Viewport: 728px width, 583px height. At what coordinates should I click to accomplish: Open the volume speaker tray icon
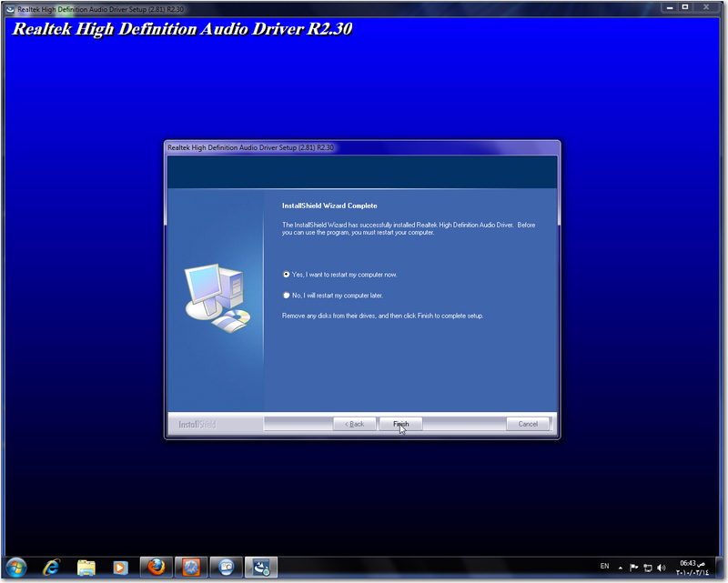point(662,568)
